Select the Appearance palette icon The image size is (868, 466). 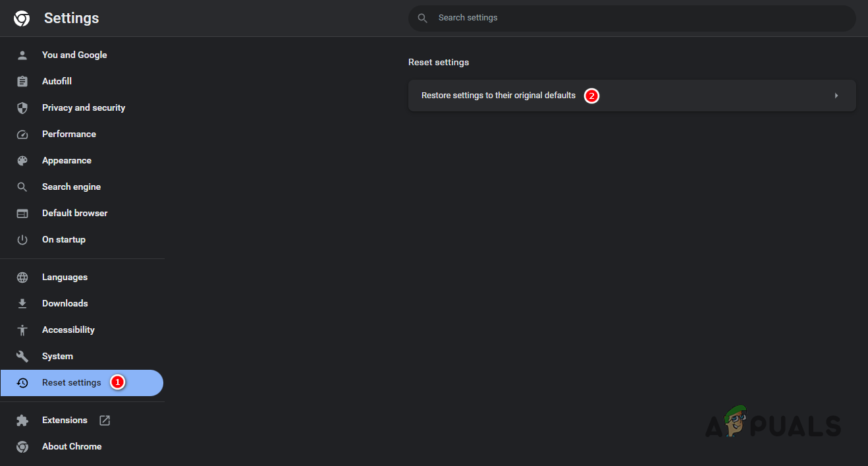tap(22, 160)
